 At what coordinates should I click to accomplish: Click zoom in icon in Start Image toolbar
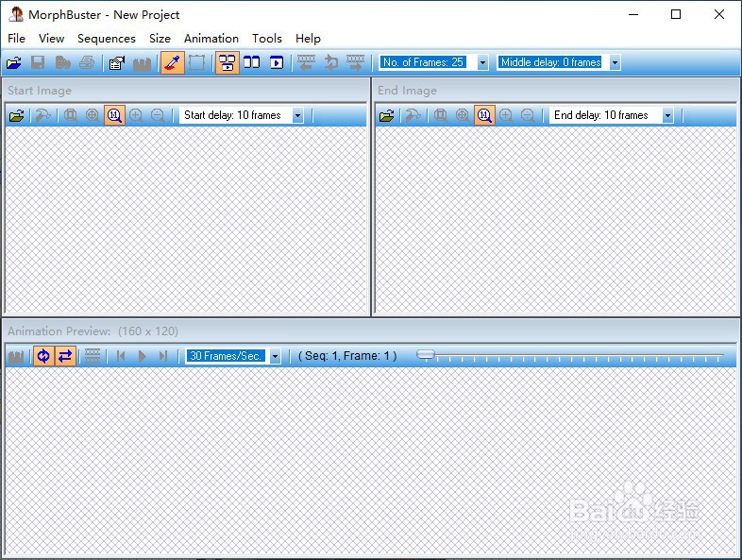pyautogui.click(x=136, y=115)
